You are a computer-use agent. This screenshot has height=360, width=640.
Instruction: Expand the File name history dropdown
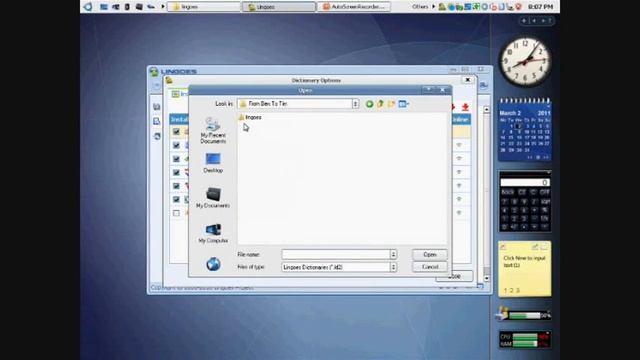pos(393,254)
